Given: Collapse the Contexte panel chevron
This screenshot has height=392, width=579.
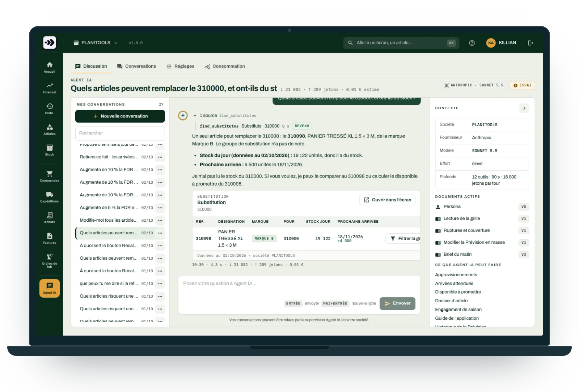Looking at the screenshot, I should coord(524,108).
